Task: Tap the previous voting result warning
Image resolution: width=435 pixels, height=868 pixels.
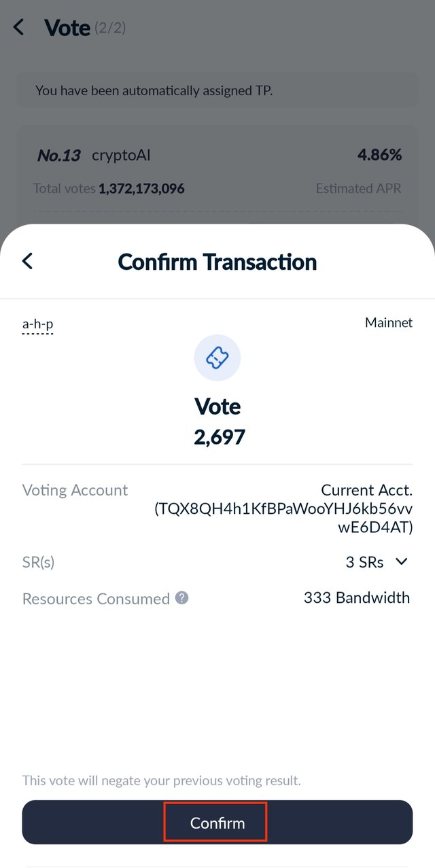Action: click(161, 780)
